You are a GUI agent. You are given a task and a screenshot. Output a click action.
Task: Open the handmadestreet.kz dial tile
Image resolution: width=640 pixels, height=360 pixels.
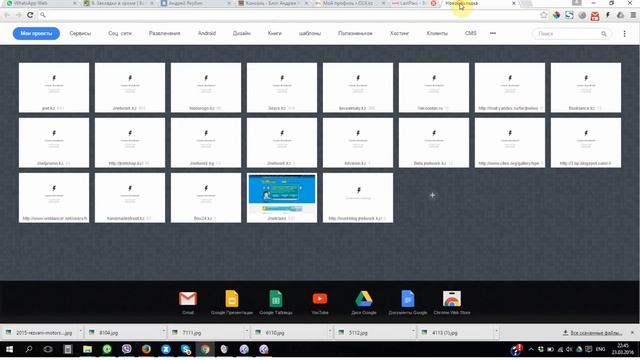click(130, 198)
